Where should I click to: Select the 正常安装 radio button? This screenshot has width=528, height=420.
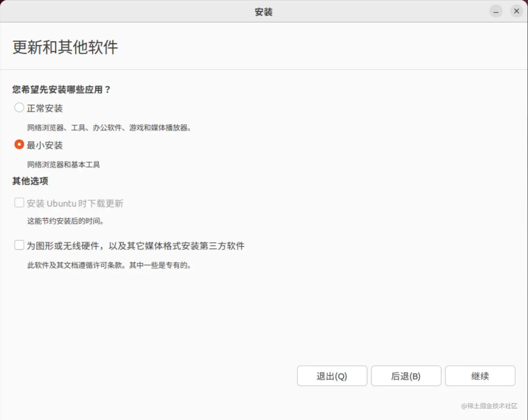click(x=19, y=107)
